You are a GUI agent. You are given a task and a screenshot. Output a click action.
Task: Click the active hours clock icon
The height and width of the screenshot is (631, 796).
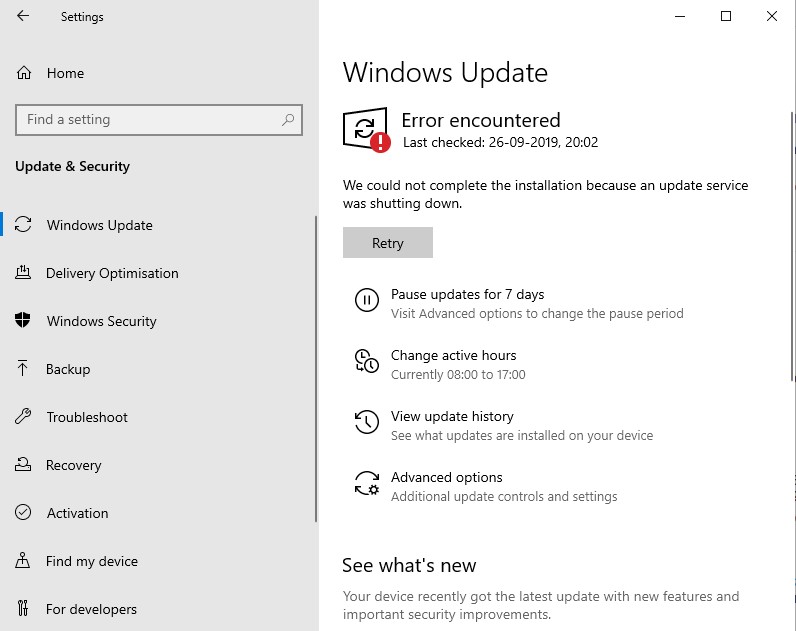pyautogui.click(x=367, y=361)
